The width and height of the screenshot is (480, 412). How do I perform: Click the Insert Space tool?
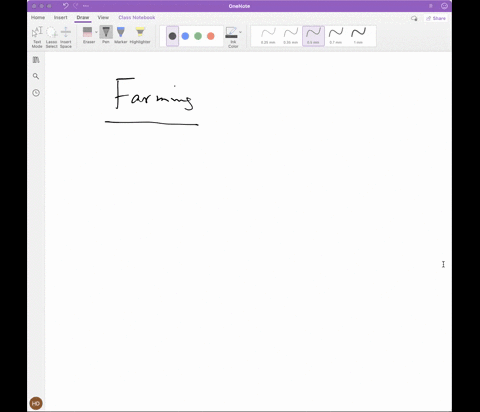click(66, 37)
